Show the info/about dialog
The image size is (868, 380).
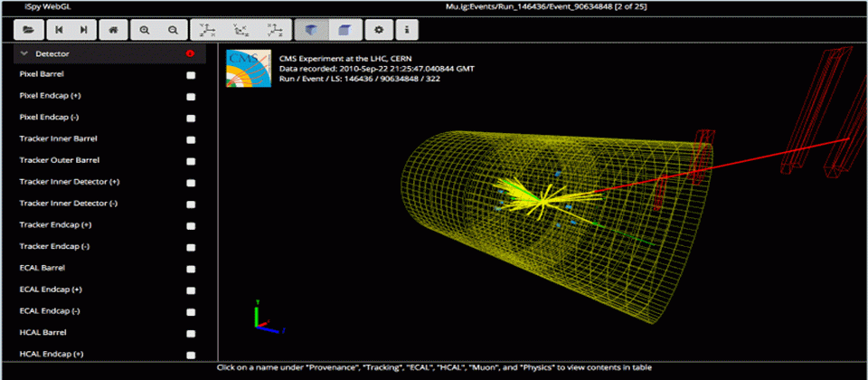click(407, 30)
